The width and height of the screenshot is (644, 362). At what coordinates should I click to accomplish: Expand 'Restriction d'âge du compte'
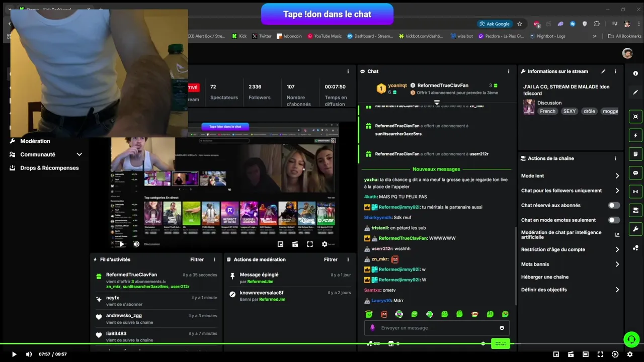(617, 249)
